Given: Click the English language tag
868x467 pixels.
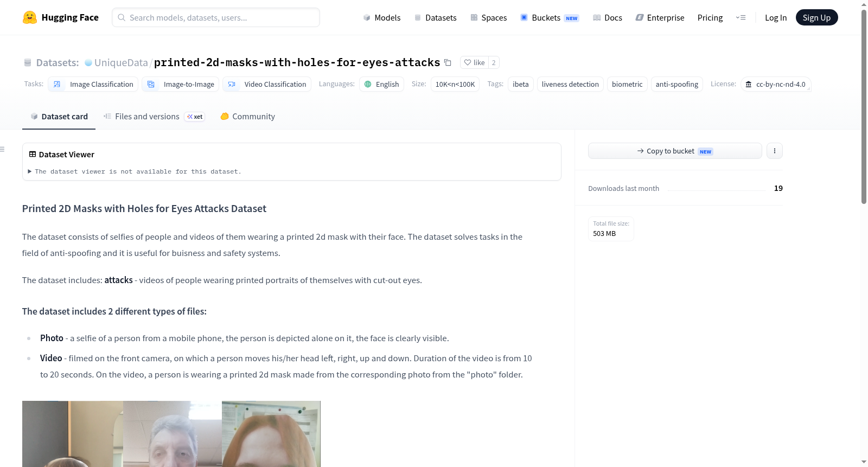Looking at the screenshot, I should click(381, 84).
